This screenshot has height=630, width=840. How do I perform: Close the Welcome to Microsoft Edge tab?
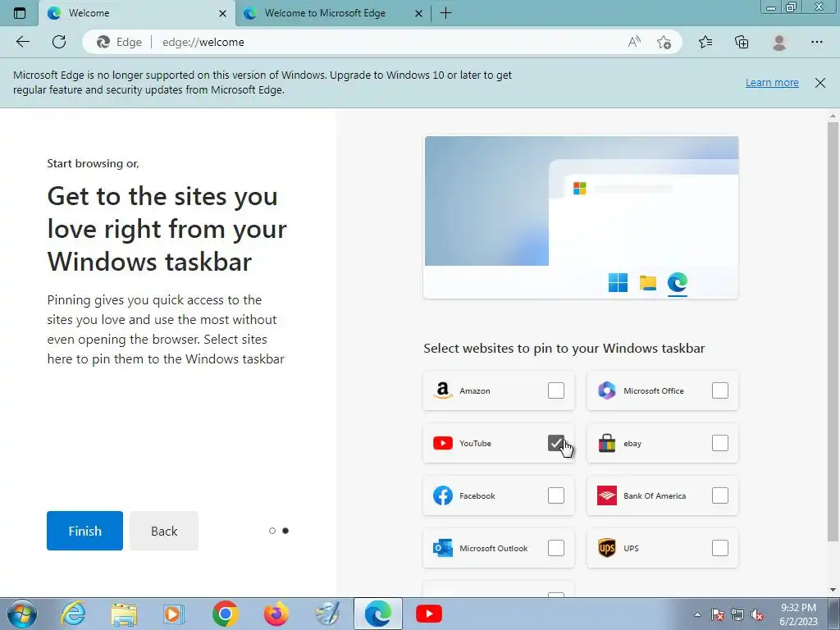419,13
